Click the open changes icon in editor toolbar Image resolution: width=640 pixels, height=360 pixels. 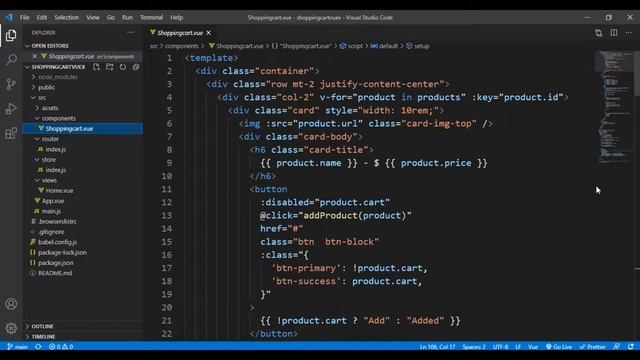(598, 33)
